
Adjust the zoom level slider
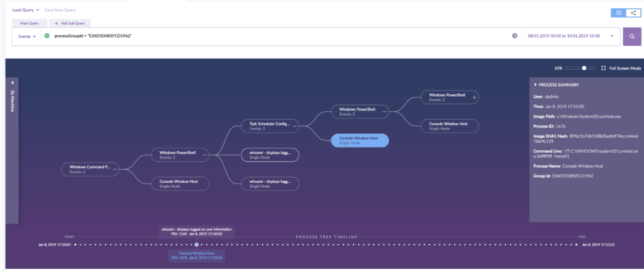(584, 68)
